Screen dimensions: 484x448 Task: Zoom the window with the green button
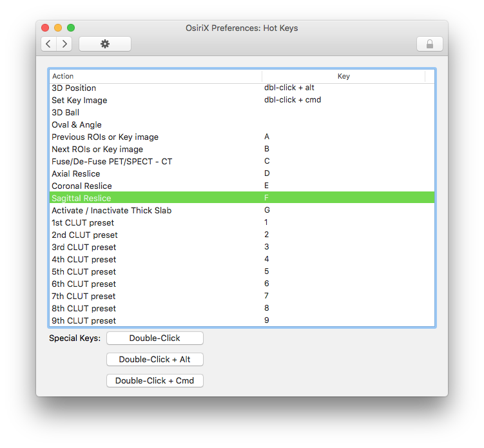tap(71, 28)
